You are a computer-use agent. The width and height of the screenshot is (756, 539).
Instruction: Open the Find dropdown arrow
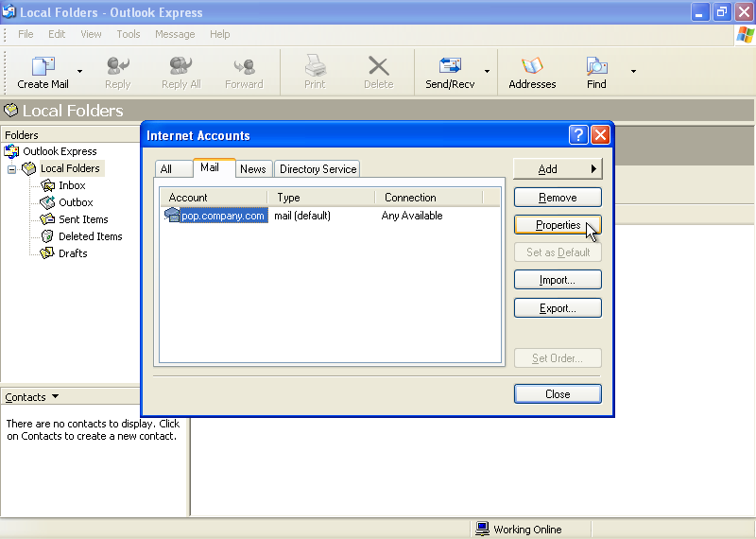point(633,72)
